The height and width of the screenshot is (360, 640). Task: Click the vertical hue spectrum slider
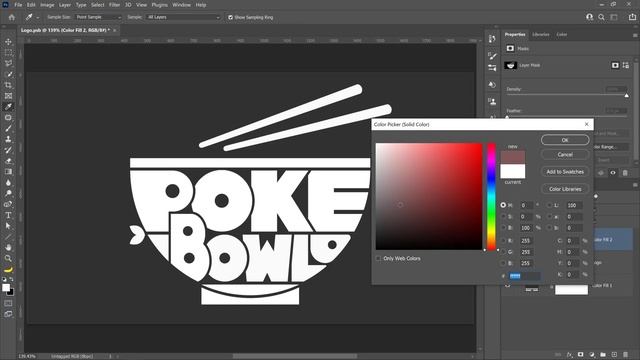coord(491,196)
